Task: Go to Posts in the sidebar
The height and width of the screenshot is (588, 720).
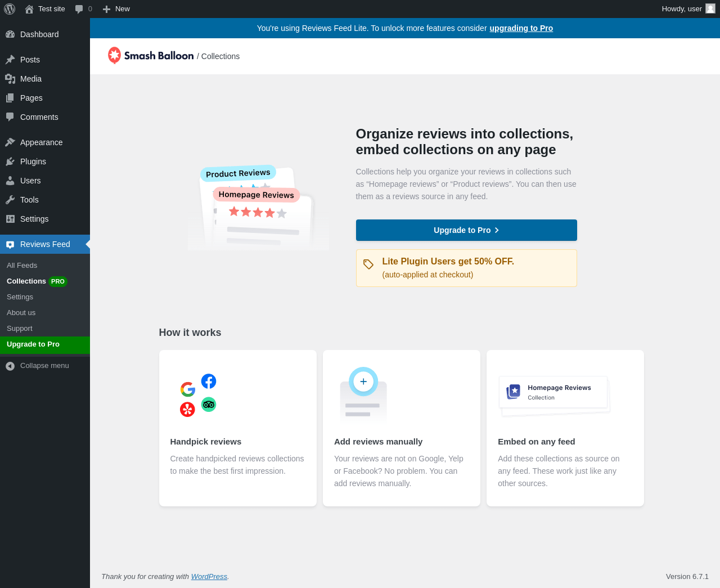Action: pyautogui.click(x=45, y=60)
